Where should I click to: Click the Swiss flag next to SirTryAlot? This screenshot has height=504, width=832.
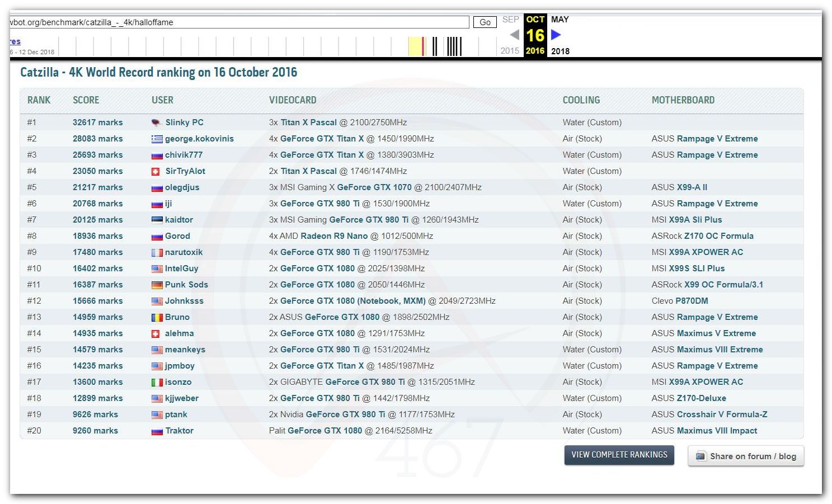156,171
